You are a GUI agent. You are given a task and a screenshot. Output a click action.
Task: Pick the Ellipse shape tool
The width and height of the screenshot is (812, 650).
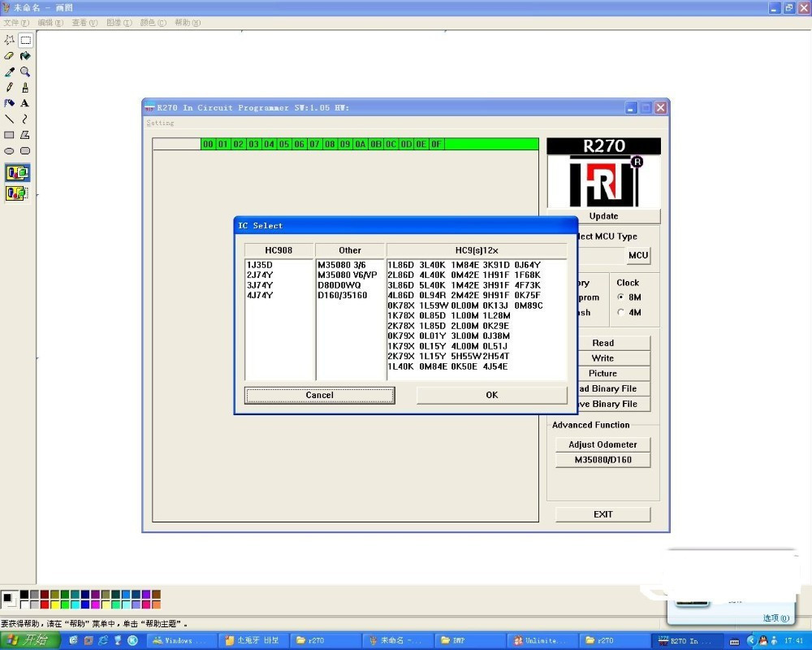click(x=9, y=151)
